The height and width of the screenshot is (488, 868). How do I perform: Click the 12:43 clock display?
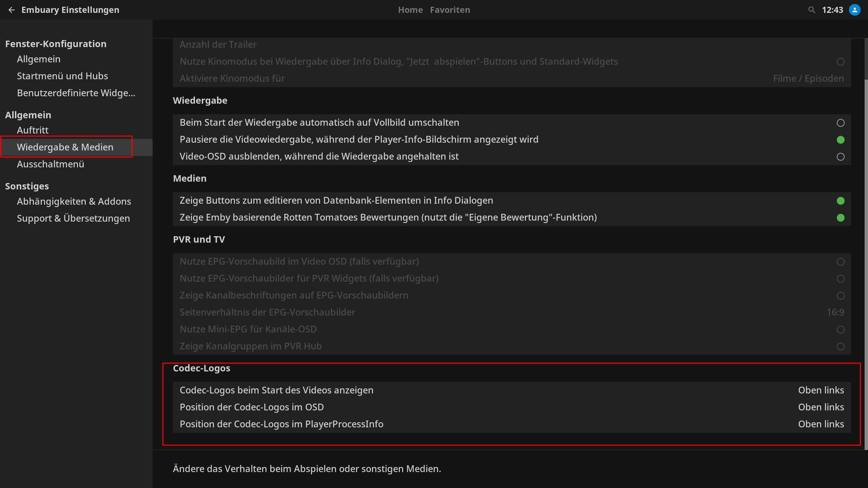[832, 10]
